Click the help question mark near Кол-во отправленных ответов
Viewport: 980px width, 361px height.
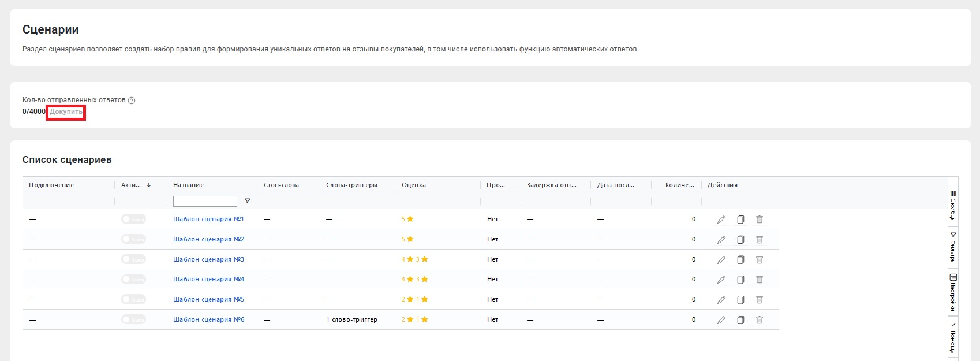132,101
